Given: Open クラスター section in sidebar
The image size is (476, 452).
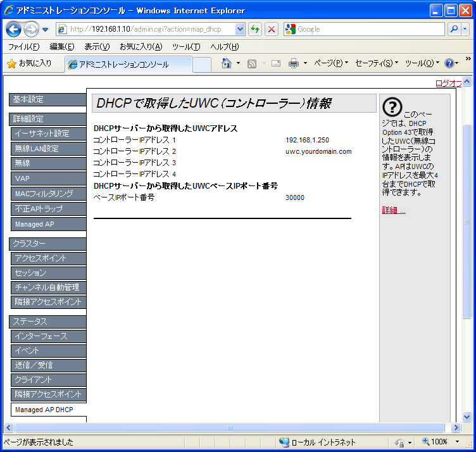Looking at the screenshot, I should click(47, 244).
